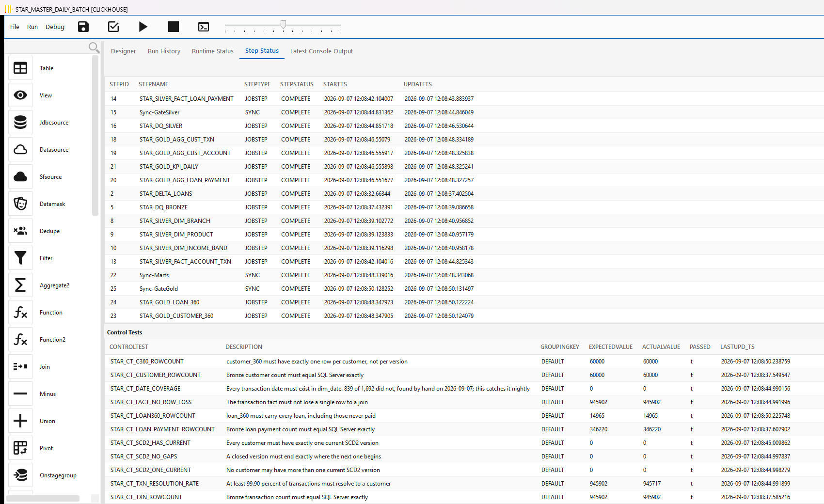824x504 pixels.
Task: Click the STEPSTATUS column header
Action: (x=297, y=84)
